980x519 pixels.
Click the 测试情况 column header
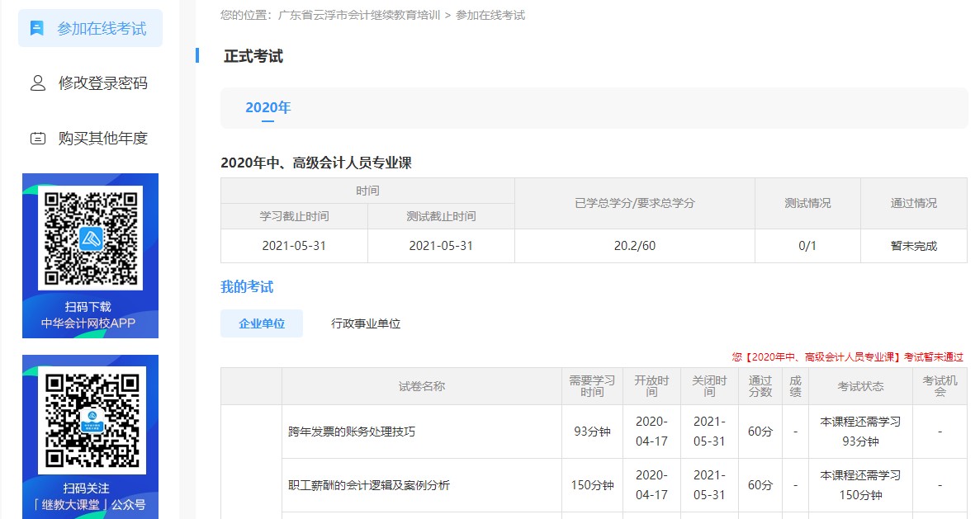click(x=807, y=204)
